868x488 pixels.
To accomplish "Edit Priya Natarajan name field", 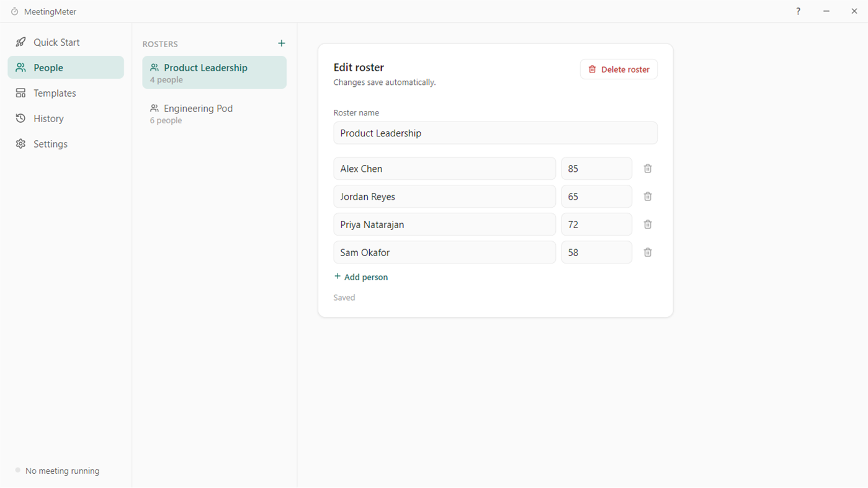I will point(445,224).
